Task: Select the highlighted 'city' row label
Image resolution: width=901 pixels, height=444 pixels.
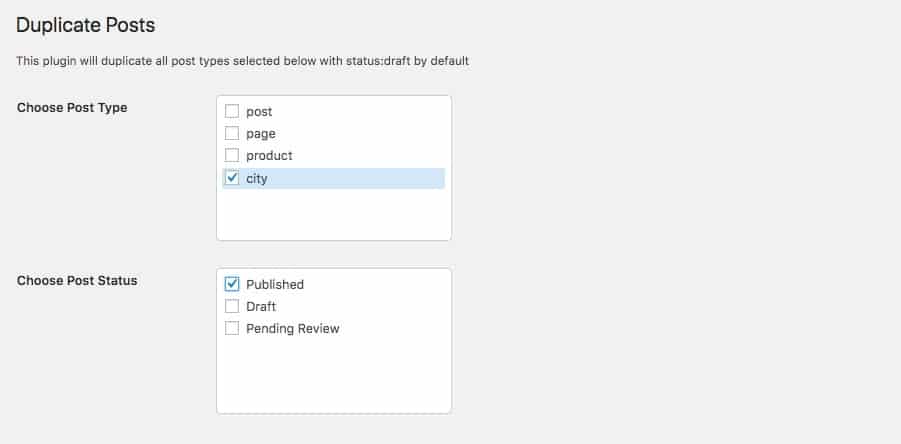Action: (257, 179)
